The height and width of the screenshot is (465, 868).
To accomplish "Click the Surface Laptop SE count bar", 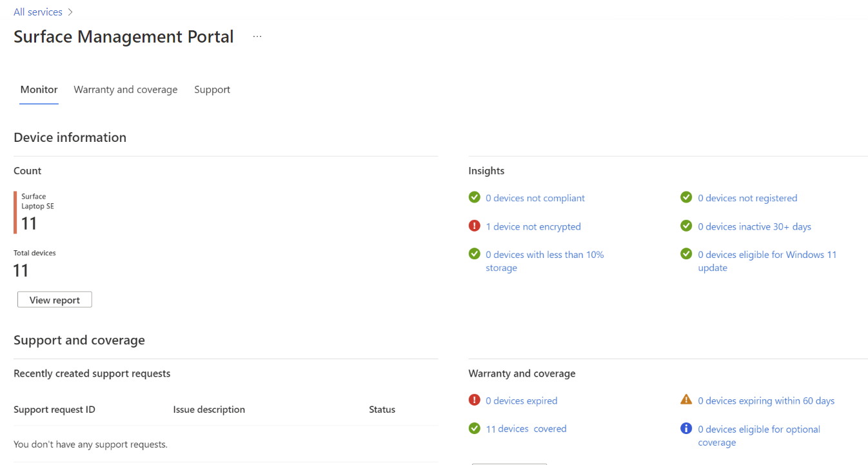I will point(15,212).
